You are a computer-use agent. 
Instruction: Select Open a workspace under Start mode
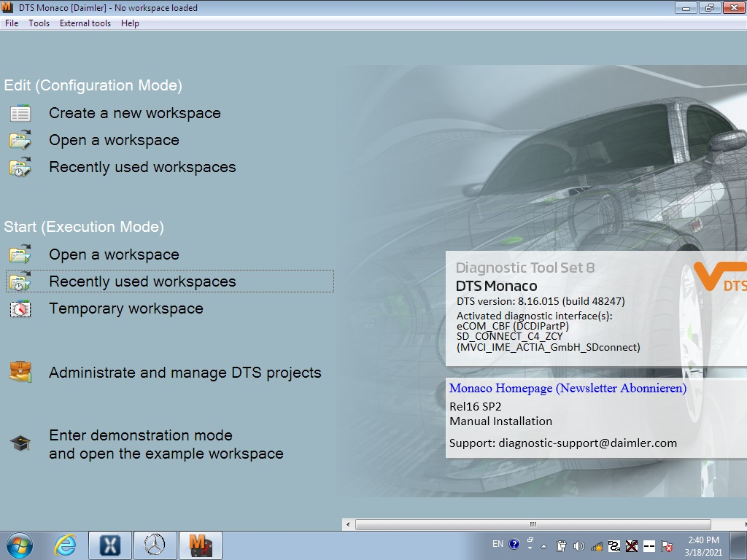(x=115, y=254)
